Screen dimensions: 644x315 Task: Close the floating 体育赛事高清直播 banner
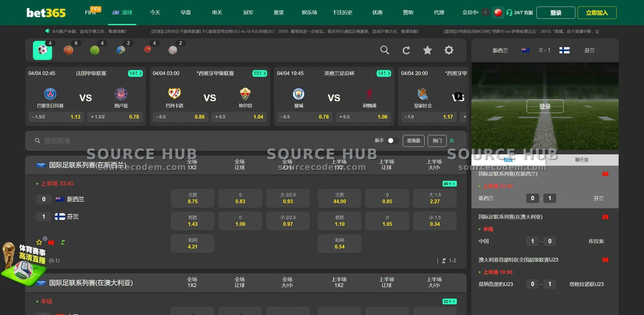click(x=45, y=238)
